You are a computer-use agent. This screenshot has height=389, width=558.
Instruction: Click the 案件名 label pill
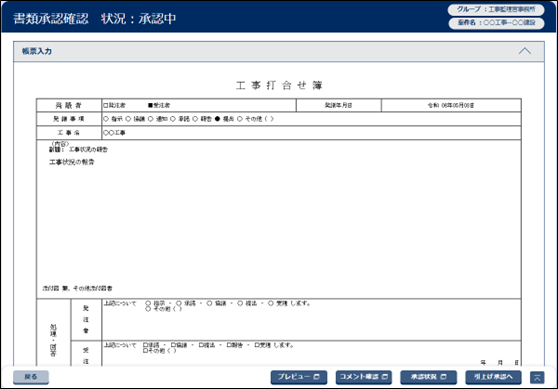[x=496, y=23]
